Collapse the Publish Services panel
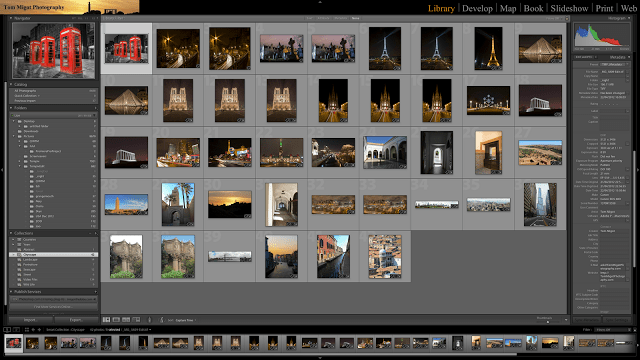Screen dimensions: 640x360 (11, 292)
